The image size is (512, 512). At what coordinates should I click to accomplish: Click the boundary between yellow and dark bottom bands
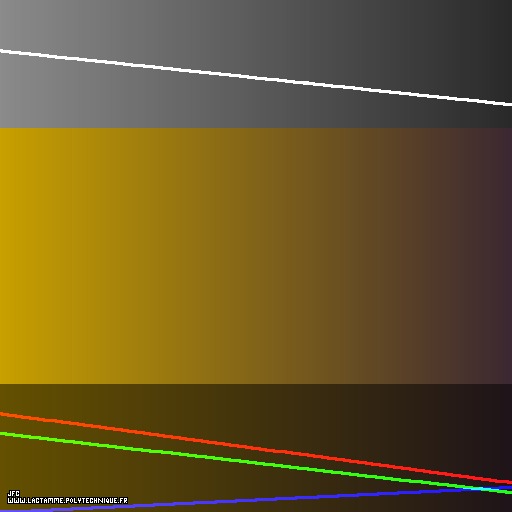point(256,384)
